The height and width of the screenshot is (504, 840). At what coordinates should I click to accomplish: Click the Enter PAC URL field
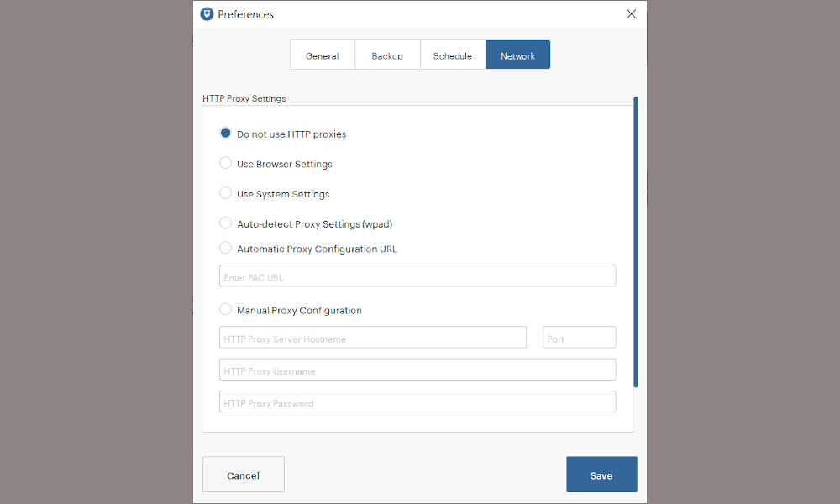(417, 276)
